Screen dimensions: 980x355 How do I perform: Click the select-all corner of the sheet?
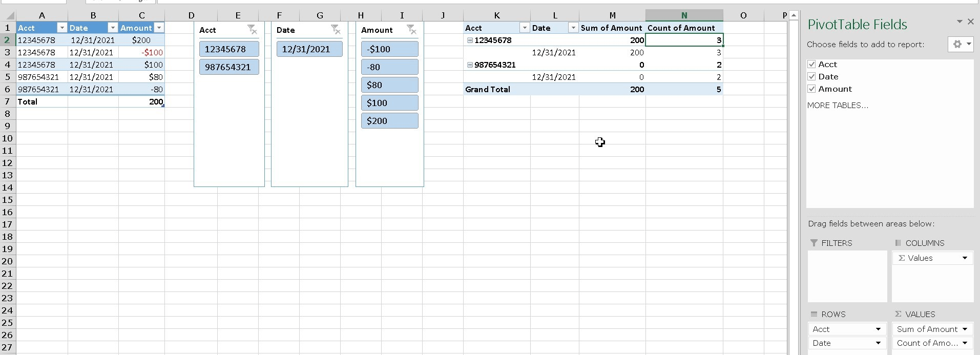point(8,15)
